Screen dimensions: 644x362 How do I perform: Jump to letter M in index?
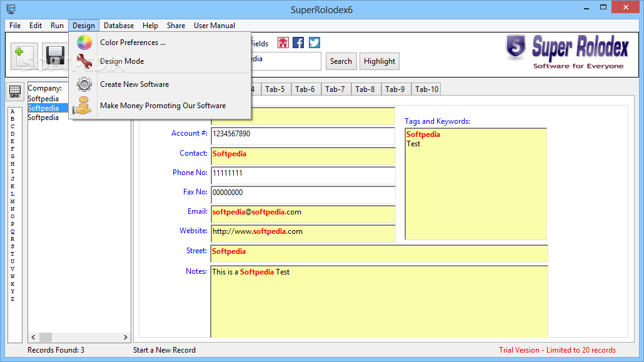click(x=13, y=201)
